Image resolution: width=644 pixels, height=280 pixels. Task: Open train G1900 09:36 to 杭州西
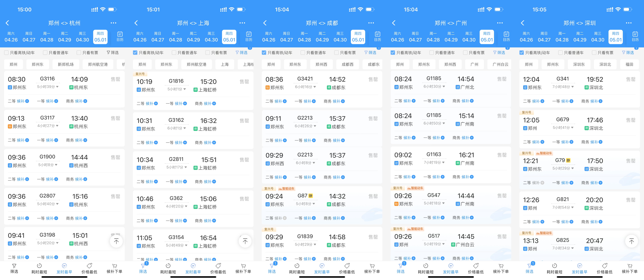64,167
